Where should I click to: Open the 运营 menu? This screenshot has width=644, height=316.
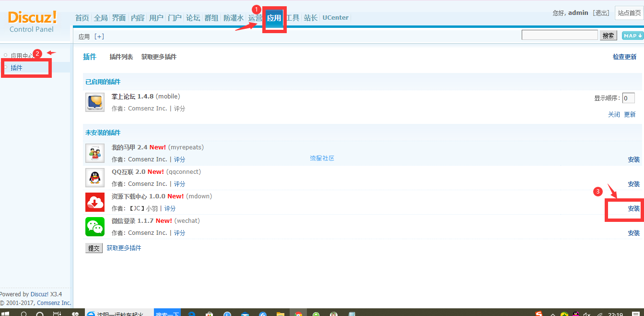click(x=255, y=18)
